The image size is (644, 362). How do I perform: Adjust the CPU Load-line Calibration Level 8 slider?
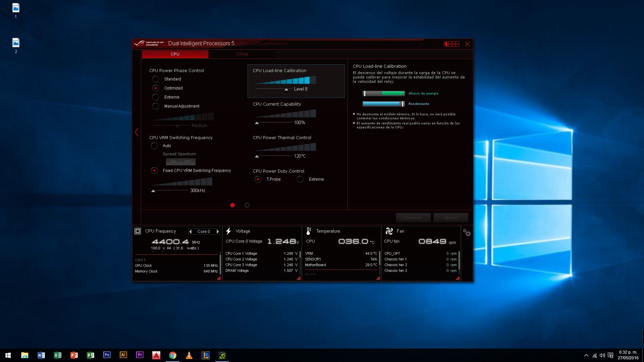pyautogui.click(x=286, y=89)
